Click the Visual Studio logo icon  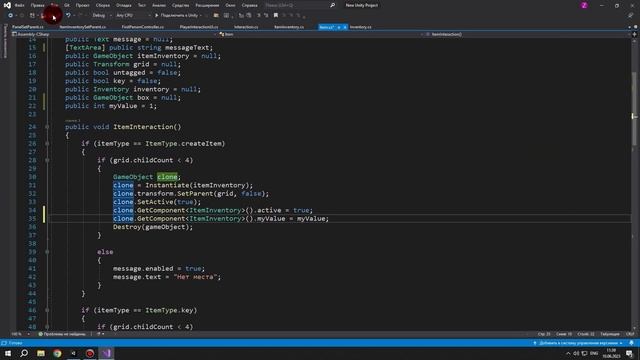pyautogui.click(x=7, y=5)
